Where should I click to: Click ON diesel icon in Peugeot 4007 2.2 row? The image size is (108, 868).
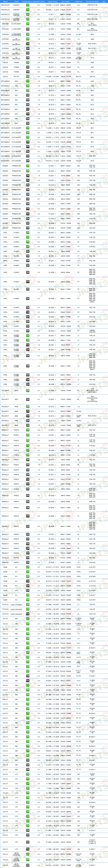click(28, 399)
